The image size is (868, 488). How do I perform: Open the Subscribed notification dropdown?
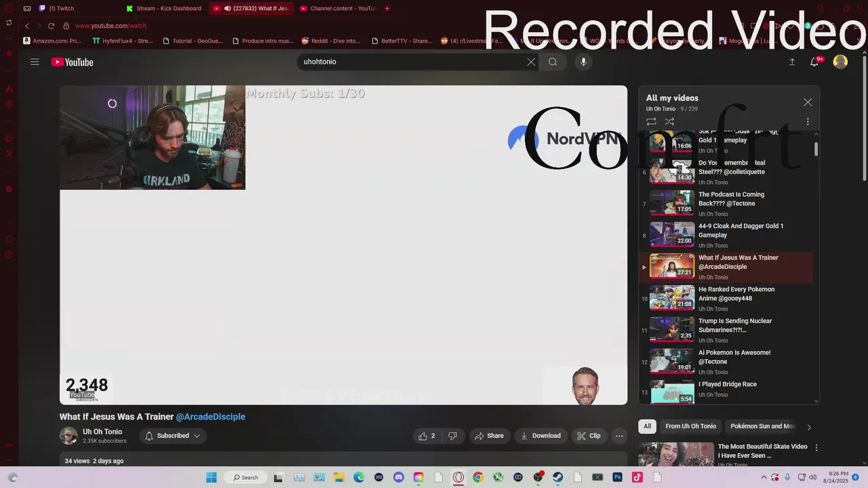(173, 436)
